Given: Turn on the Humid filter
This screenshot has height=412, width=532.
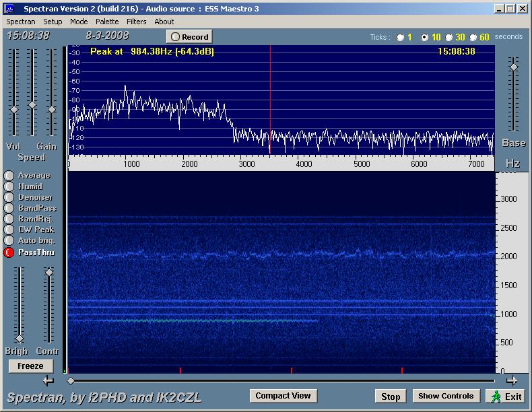Looking at the screenshot, I should coord(9,186).
